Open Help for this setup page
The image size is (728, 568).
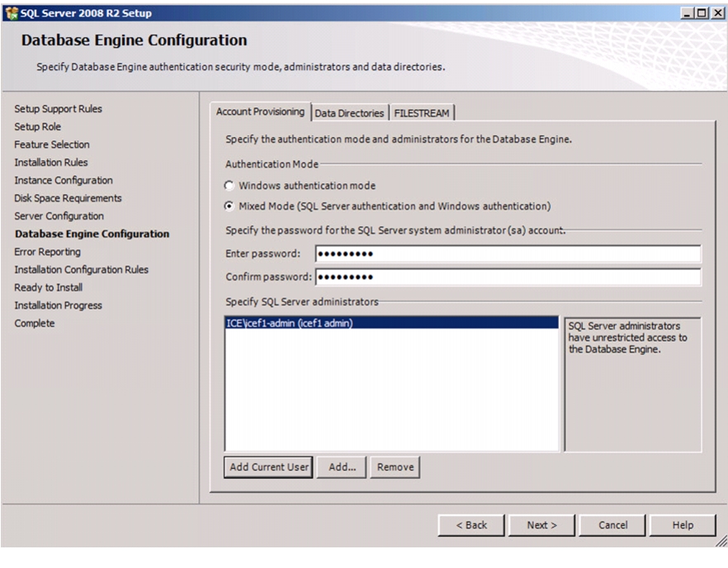tap(683, 525)
